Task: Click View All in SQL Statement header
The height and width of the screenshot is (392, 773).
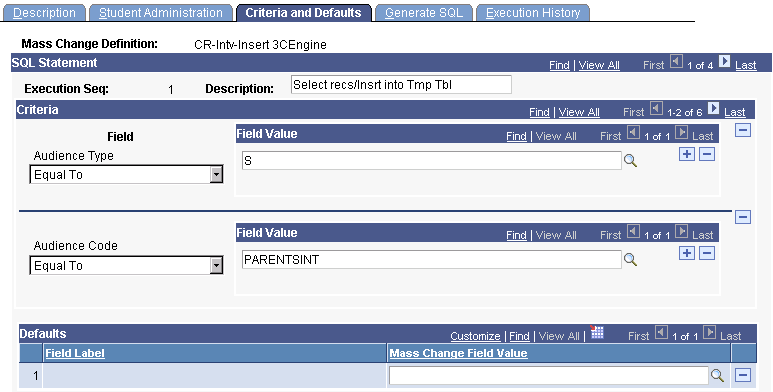Action: point(599,65)
